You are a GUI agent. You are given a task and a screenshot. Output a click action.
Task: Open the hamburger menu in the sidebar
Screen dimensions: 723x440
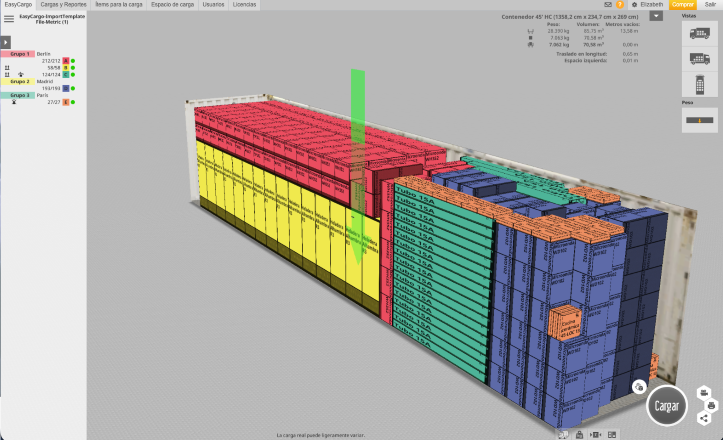coord(9,19)
